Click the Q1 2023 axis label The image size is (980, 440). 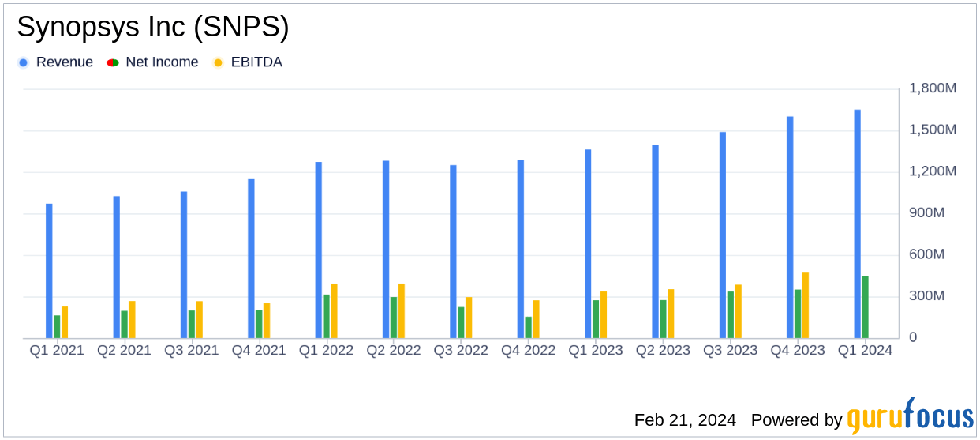[x=596, y=350]
